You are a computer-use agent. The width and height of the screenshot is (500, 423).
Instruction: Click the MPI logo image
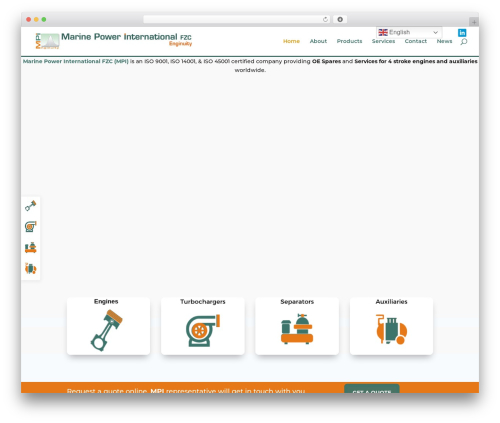click(47, 41)
